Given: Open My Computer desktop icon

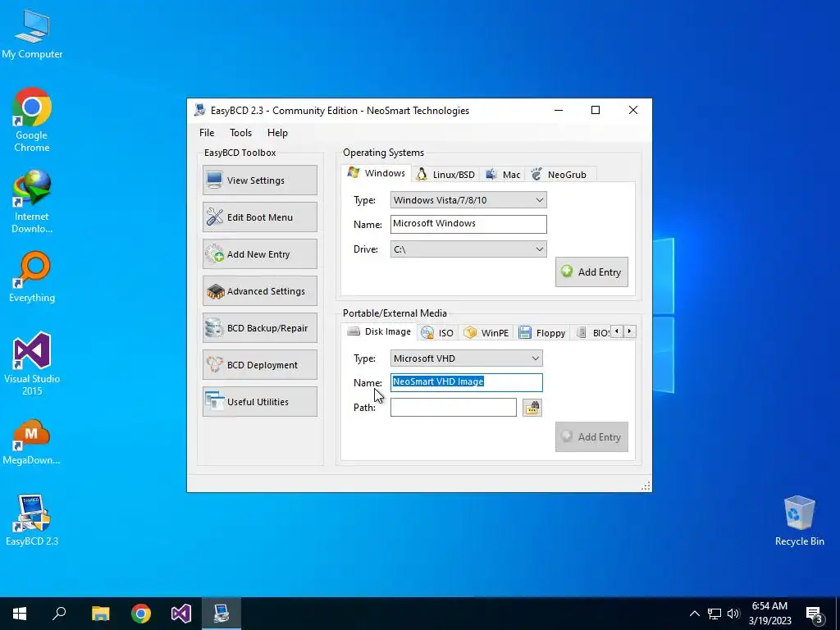Looking at the screenshot, I should 32,34.
